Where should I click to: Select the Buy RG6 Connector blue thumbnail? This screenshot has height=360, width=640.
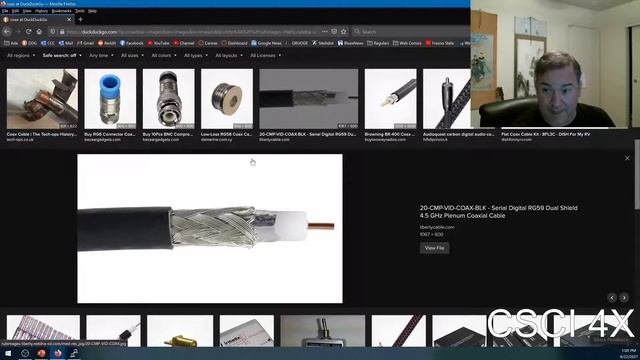(110, 99)
